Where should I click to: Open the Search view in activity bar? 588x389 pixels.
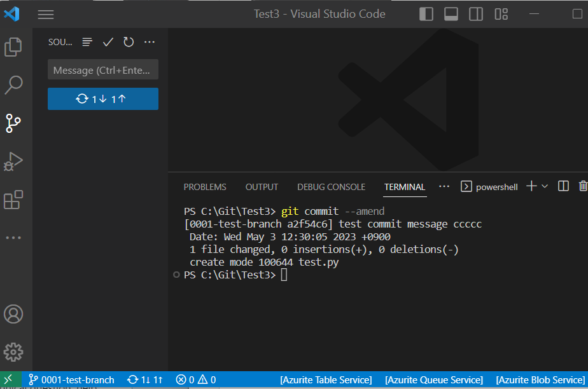tap(13, 85)
